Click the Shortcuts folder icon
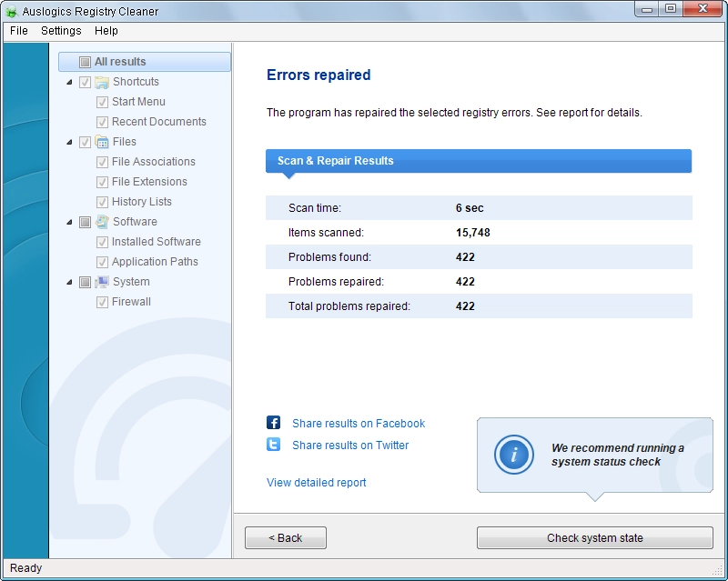 pos(102,82)
